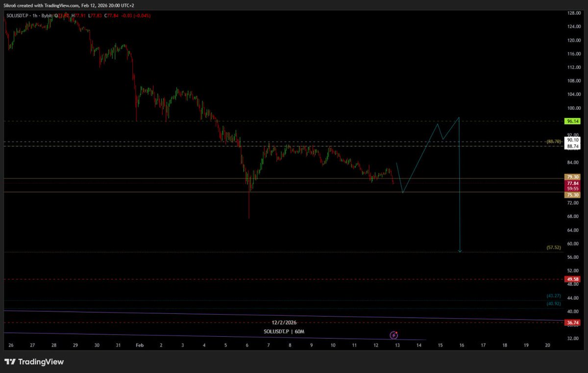Click the 12/2/2026 date text on chart
This screenshot has height=373, width=588.
(x=284, y=323)
